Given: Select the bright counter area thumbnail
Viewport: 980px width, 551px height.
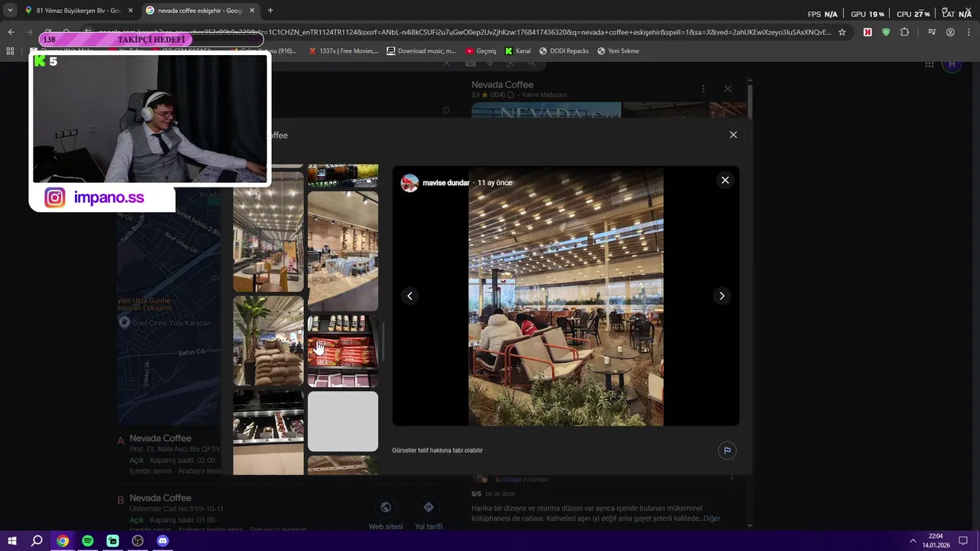Looking at the screenshot, I should click(342, 251).
